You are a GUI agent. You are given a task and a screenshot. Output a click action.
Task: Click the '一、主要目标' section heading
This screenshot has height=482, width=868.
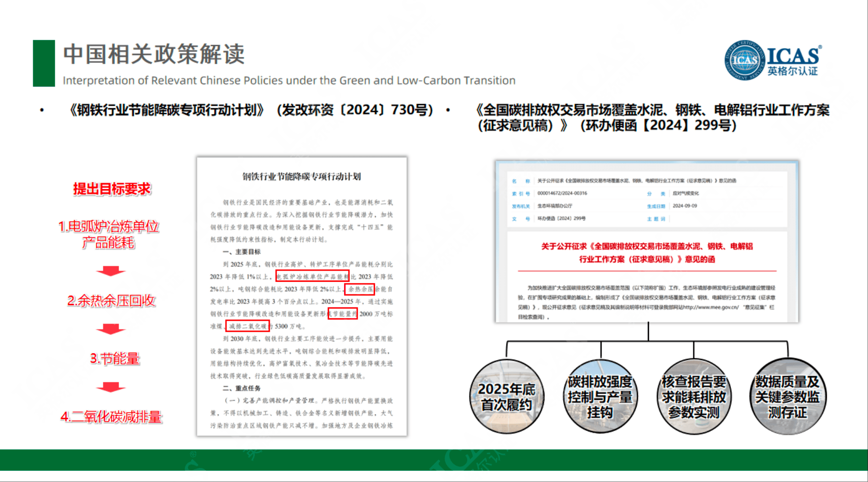[242, 252]
